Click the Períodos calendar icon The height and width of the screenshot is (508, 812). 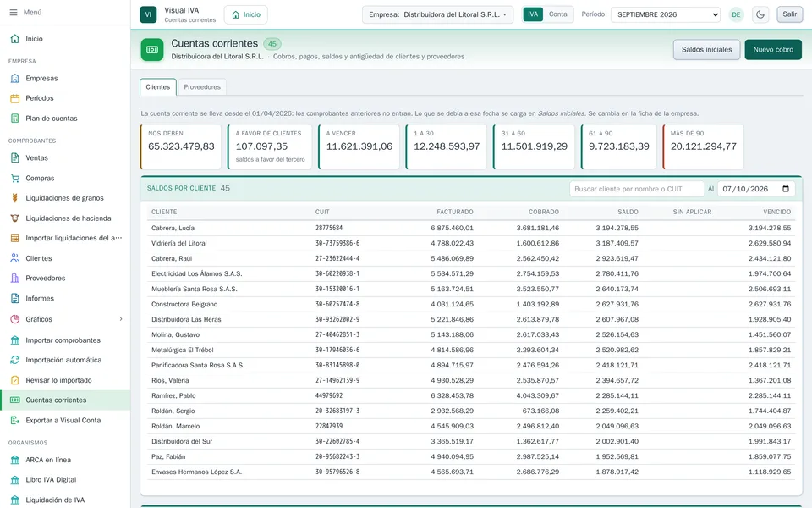coord(15,98)
